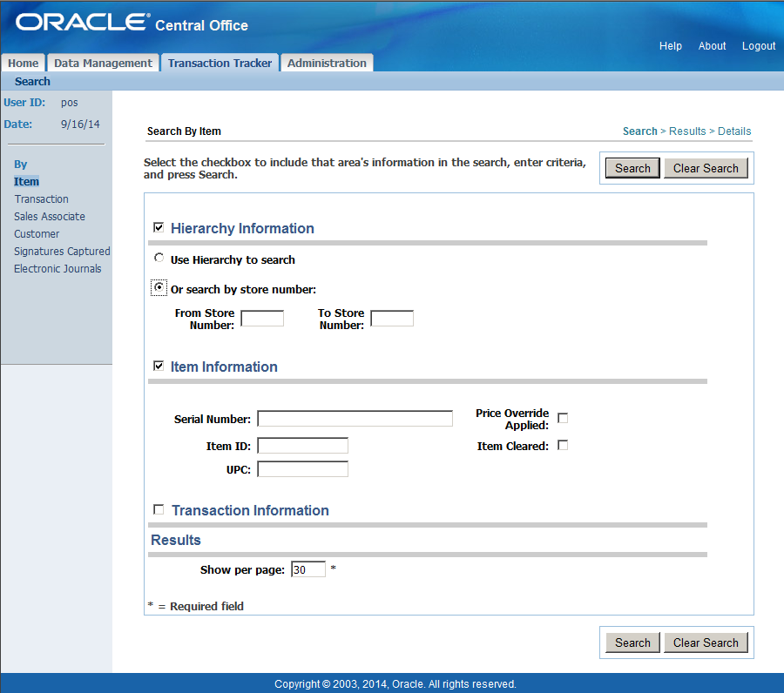Click the Oracle Central Office logo
This screenshot has height=693, width=784.
tap(132, 23)
